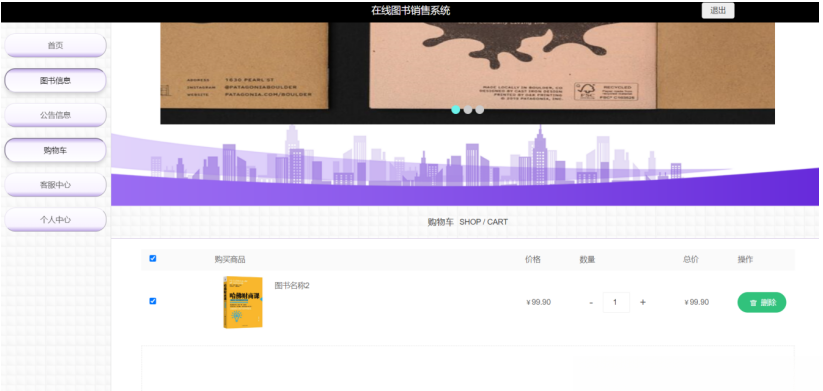Go to 图书信息 book information

pyautogui.click(x=55, y=80)
